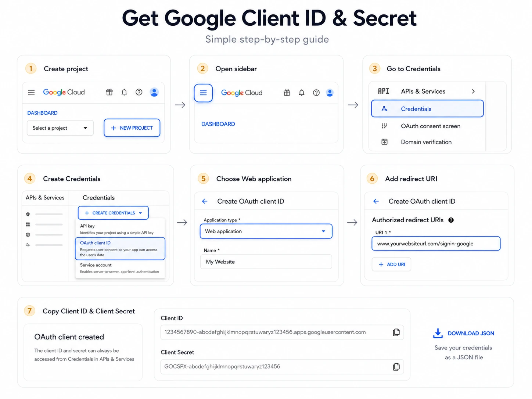Click the download arrow icon

438,333
